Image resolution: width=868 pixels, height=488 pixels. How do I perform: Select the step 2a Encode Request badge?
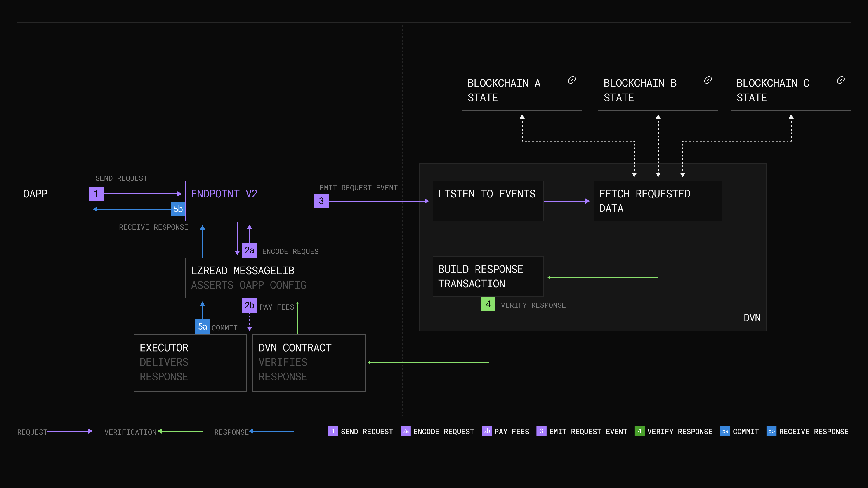tap(249, 250)
